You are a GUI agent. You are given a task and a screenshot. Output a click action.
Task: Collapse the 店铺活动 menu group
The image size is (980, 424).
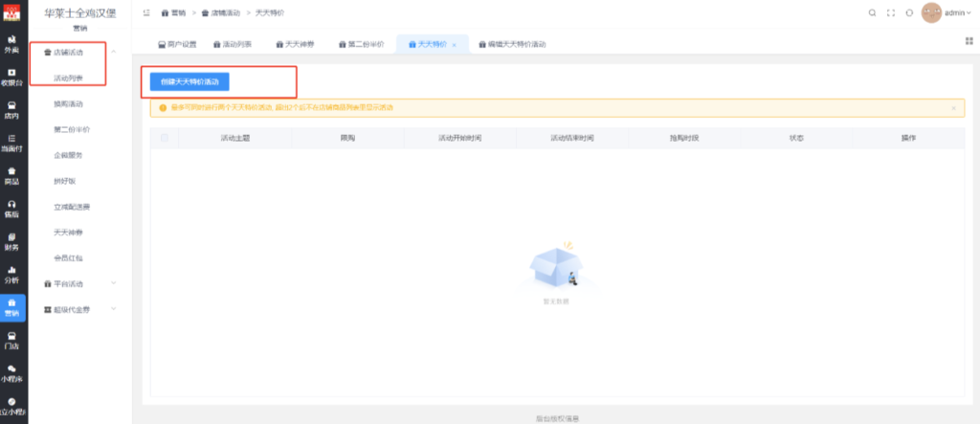click(114, 52)
